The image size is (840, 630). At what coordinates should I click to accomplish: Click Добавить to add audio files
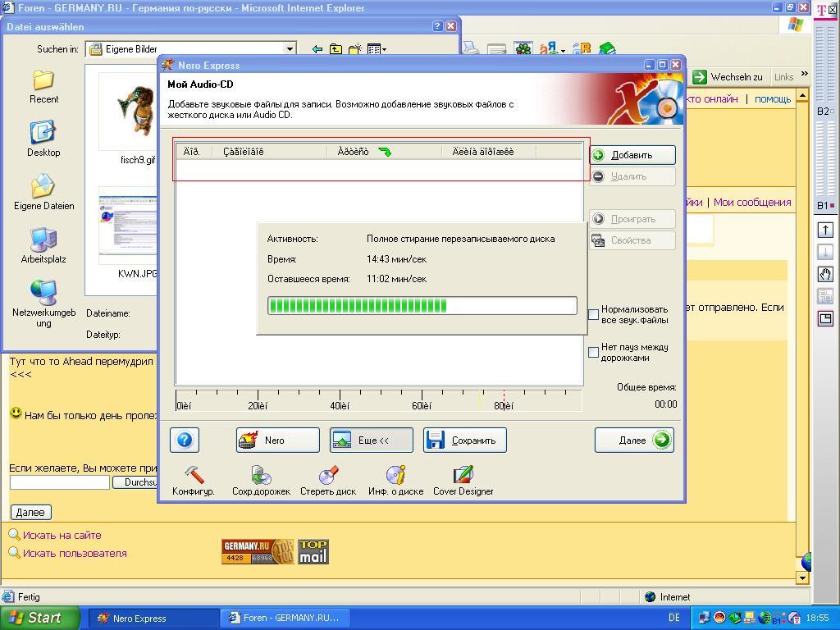632,155
